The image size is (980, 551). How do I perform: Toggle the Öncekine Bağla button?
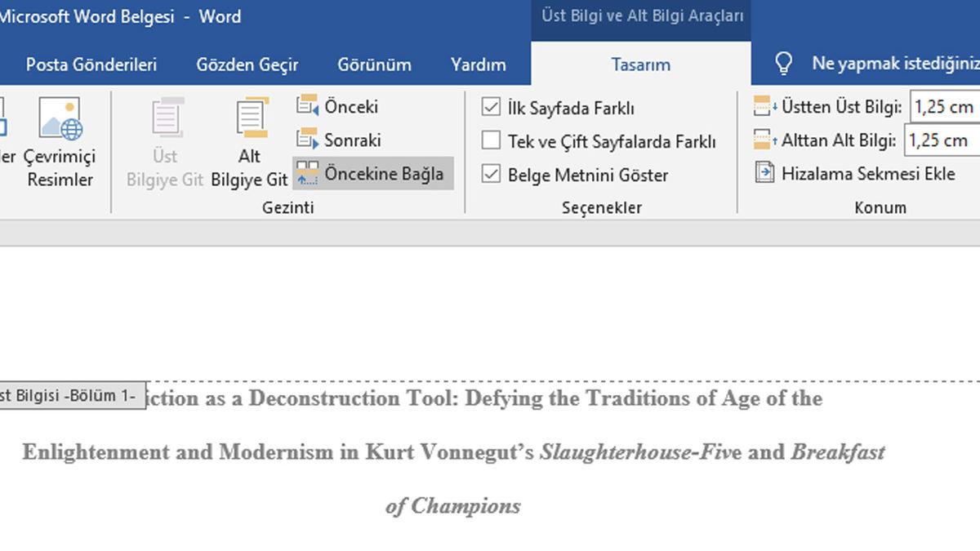tap(372, 173)
